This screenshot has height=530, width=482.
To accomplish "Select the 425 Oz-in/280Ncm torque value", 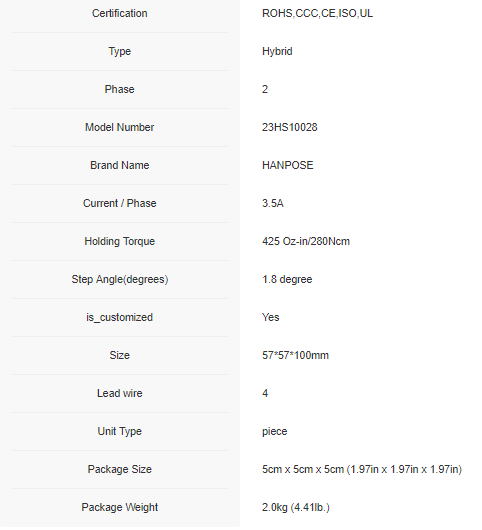I will tap(306, 241).
